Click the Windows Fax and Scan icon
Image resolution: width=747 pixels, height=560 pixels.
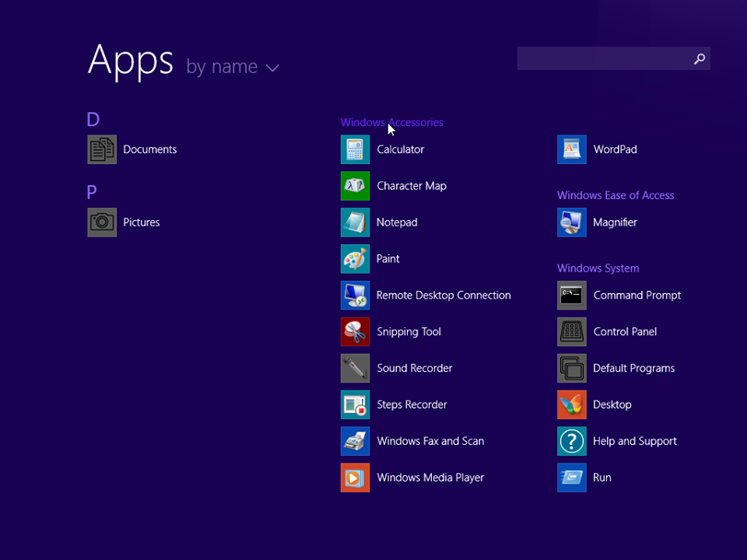click(355, 441)
